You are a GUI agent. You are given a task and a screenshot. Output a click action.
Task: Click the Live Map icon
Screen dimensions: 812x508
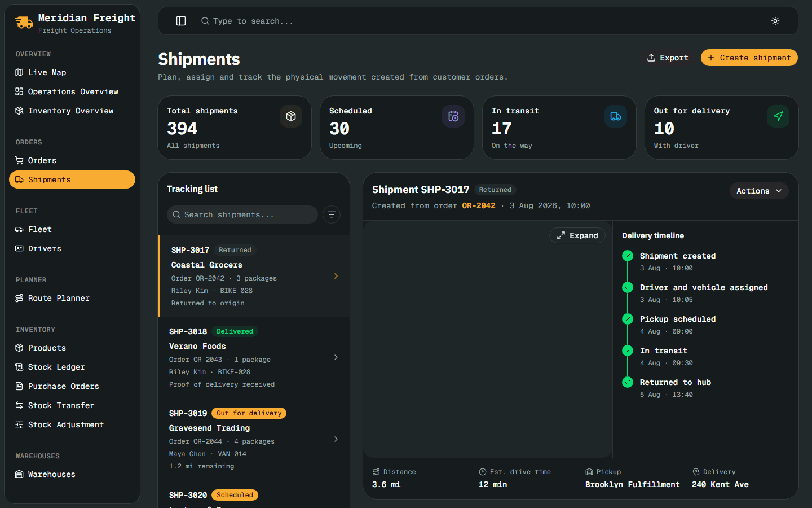(x=19, y=72)
